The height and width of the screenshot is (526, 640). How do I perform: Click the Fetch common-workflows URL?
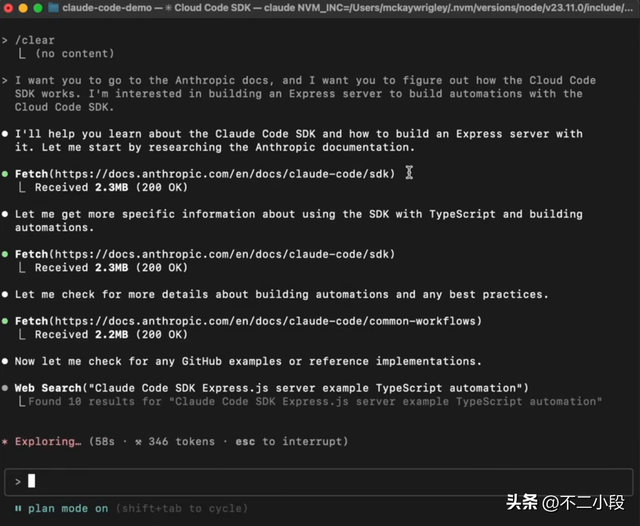tap(265, 321)
